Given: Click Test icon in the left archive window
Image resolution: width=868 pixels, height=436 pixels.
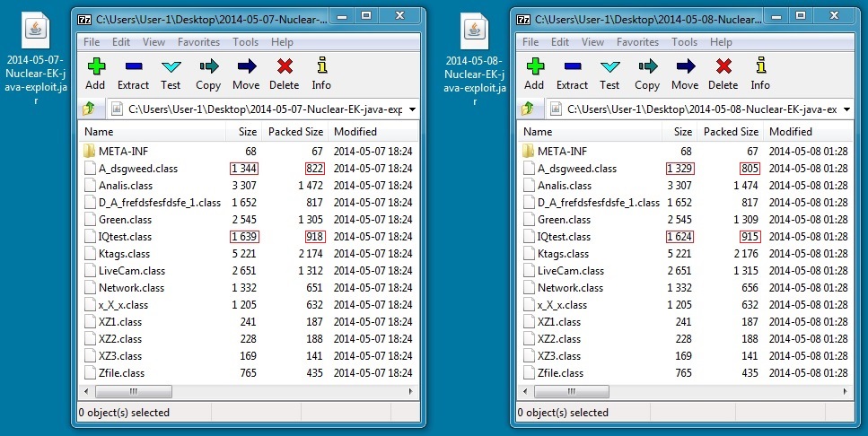Looking at the screenshot, I should (171, 73).
